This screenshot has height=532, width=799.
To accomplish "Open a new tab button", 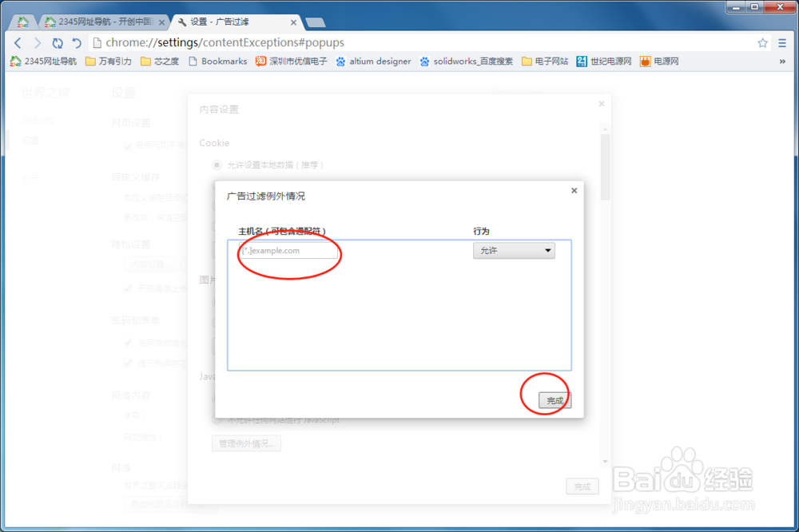I will pyautogui.click(x=315, y=22).
